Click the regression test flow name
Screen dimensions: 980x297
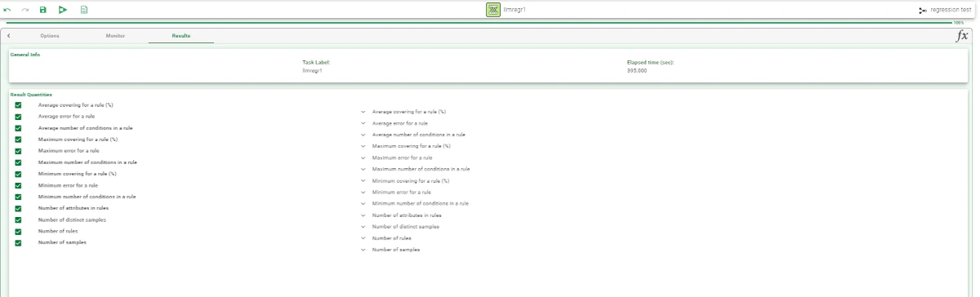pos(951,10)
